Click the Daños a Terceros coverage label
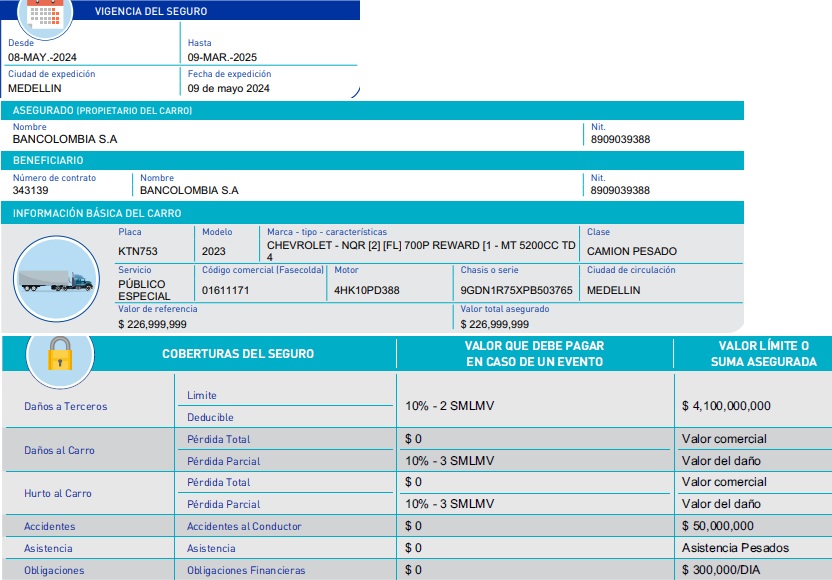Viewport: 832px width, 580px height. coord(66,406)
